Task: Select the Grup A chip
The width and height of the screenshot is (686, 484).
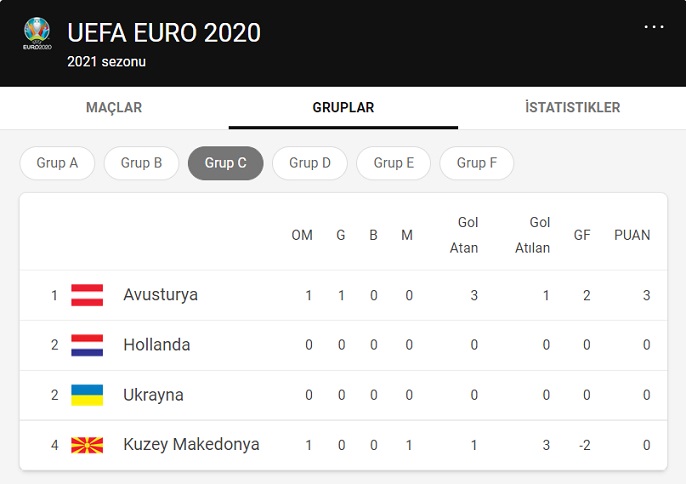Action: (57, 163)
